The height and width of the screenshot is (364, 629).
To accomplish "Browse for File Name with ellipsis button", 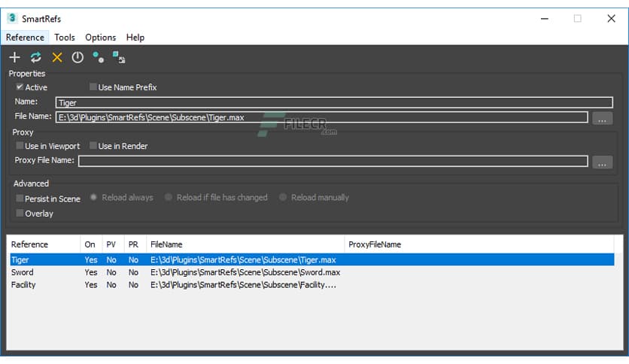I will pos(602,118).
